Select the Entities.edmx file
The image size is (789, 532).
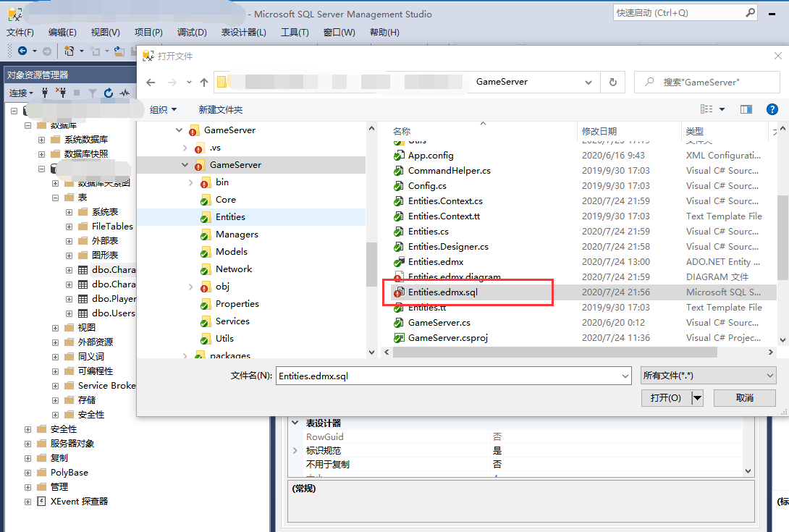tap(436, 262)
